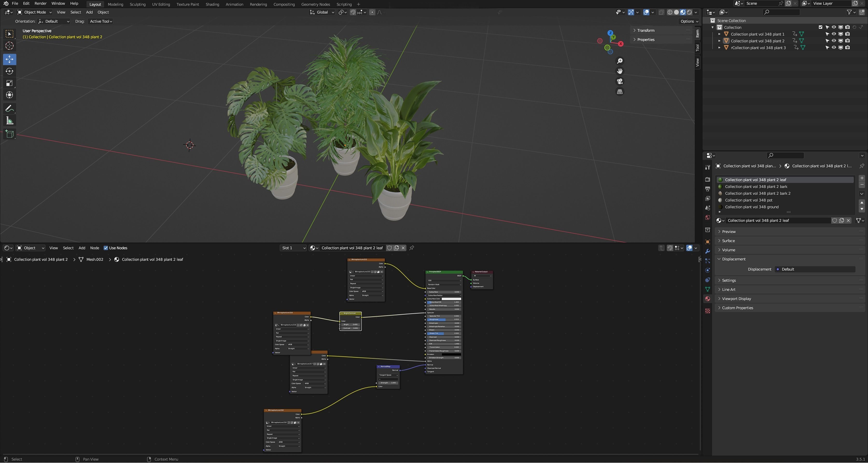Viewport: 868px width, 463px height.
Task: Click Mesh.002 in node editor breadcrumb
Action: [95, 260]
